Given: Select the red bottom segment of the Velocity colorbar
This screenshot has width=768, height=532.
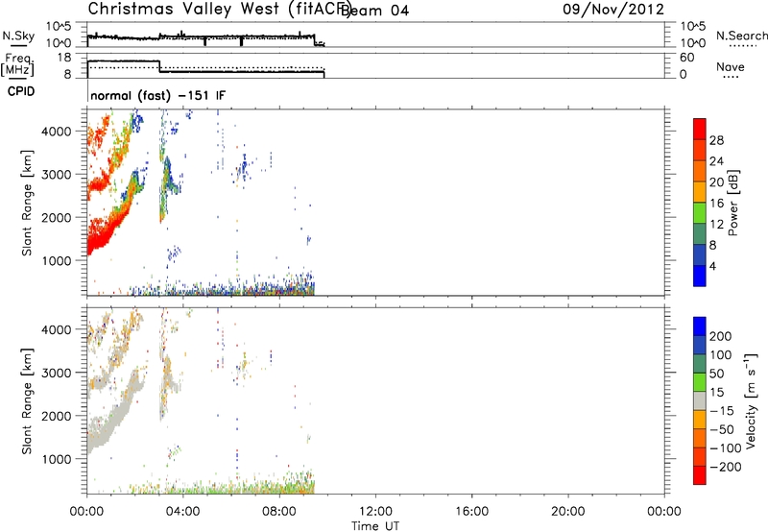Looking at the screenshot, I should 700,475.
